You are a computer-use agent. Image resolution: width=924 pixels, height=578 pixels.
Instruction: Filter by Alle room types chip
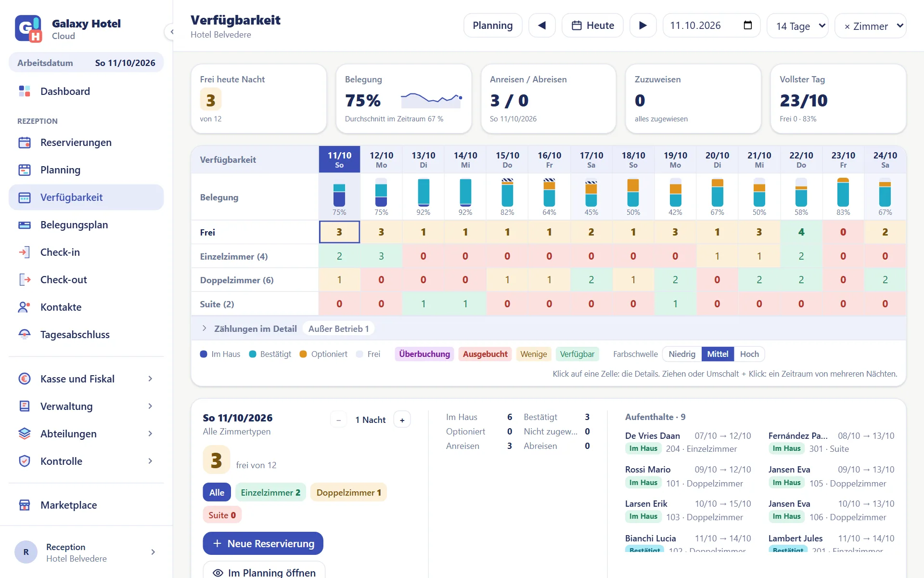(x=217, y=492)
